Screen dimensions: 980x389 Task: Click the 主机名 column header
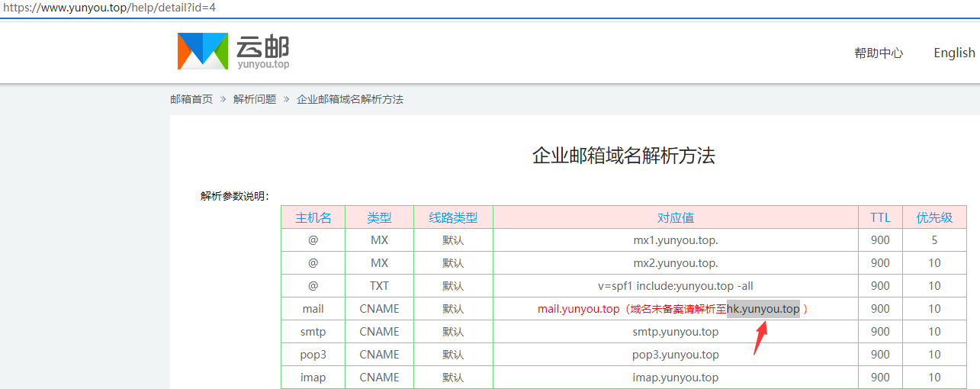[x=313, y=217]
